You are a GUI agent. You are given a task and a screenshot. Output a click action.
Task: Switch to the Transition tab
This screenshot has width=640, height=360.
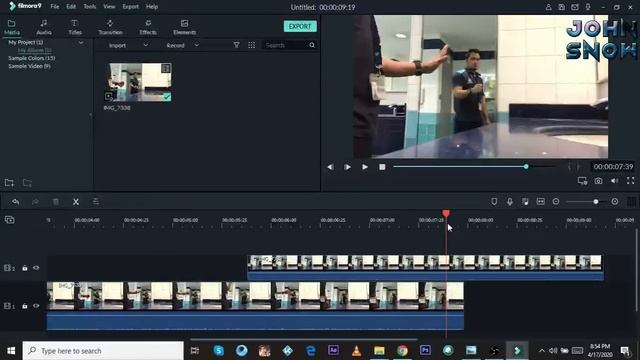(x=110, y=27)
